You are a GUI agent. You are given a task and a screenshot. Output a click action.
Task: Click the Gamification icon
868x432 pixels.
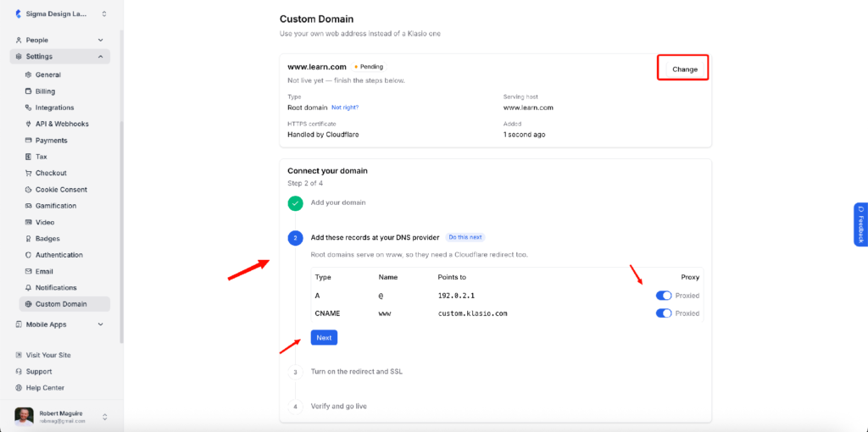coord(28,206)
